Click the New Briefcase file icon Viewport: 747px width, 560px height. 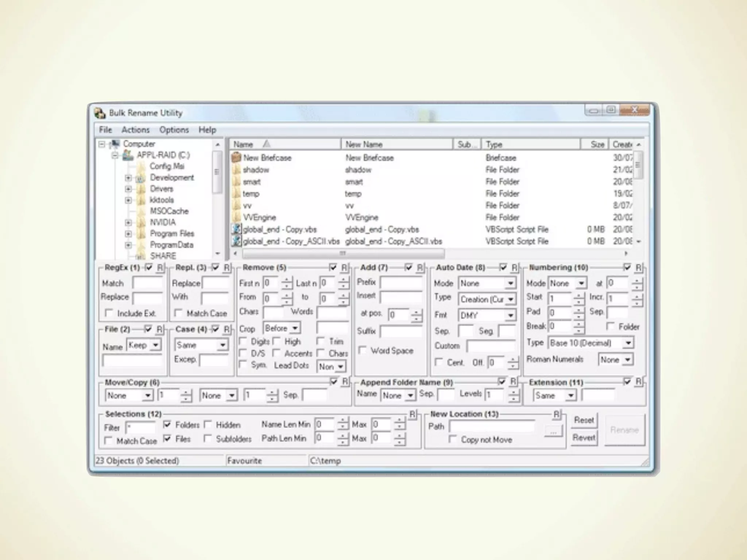[236, 157]
